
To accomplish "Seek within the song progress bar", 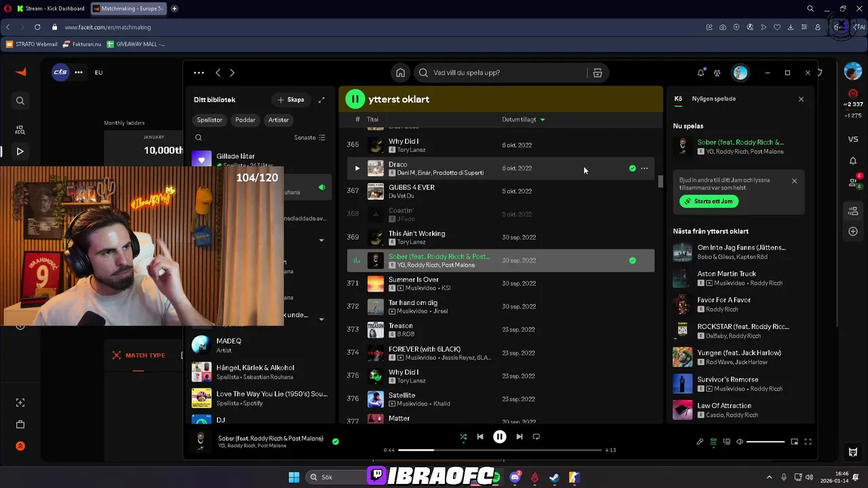I will (500, 450).
